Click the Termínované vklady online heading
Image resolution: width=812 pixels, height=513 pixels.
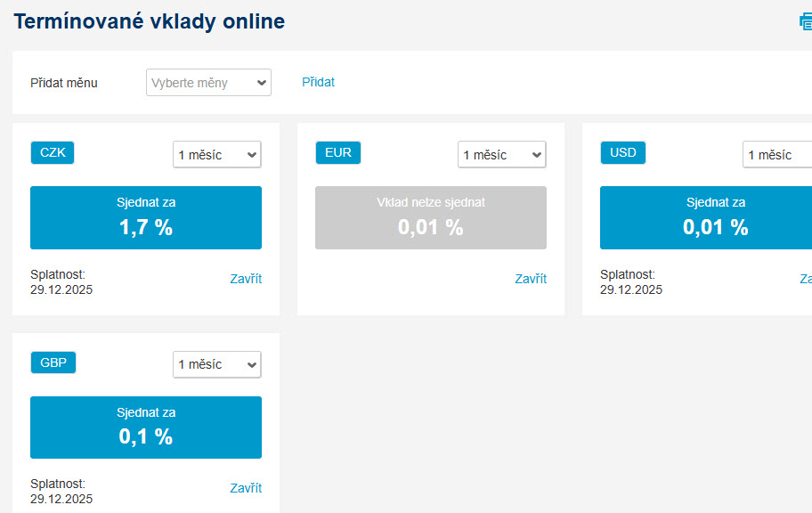click(x=150, y=21)
